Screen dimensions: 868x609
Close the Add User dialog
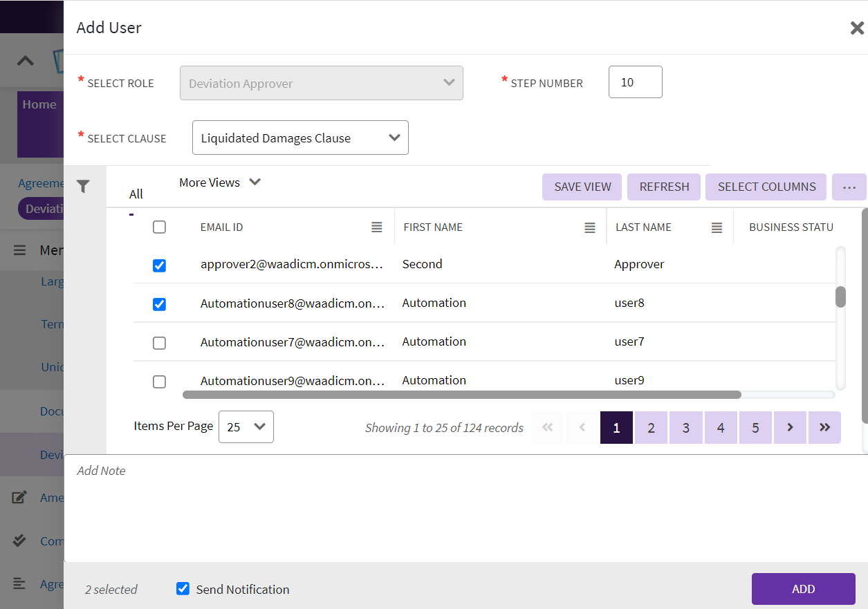(856, 28)
